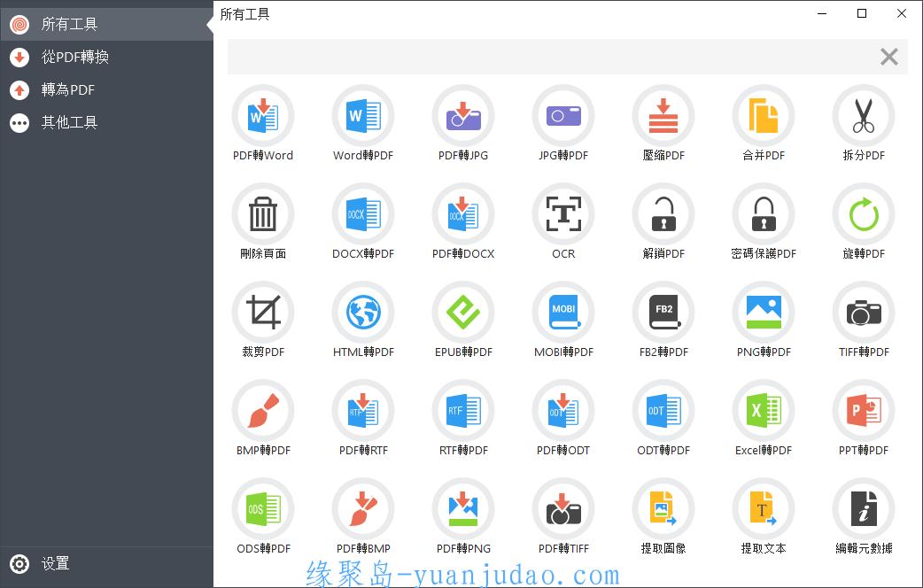The height and width of the screenshot is (588, 923).
Task: Choose the 壓縮PDF compress tool
Action: click(x=663, y=116)
